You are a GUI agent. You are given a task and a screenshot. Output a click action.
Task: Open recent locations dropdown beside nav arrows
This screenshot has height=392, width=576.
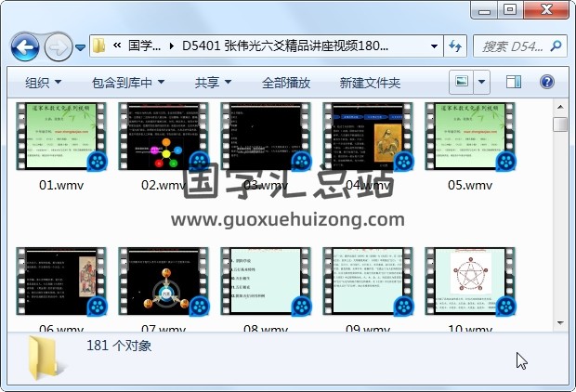tap(81, 46)
